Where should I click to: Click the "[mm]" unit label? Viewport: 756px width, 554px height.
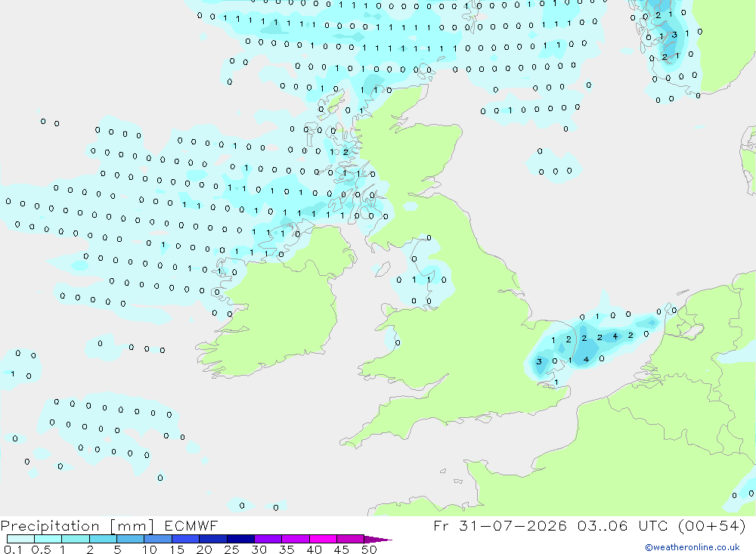132,526
